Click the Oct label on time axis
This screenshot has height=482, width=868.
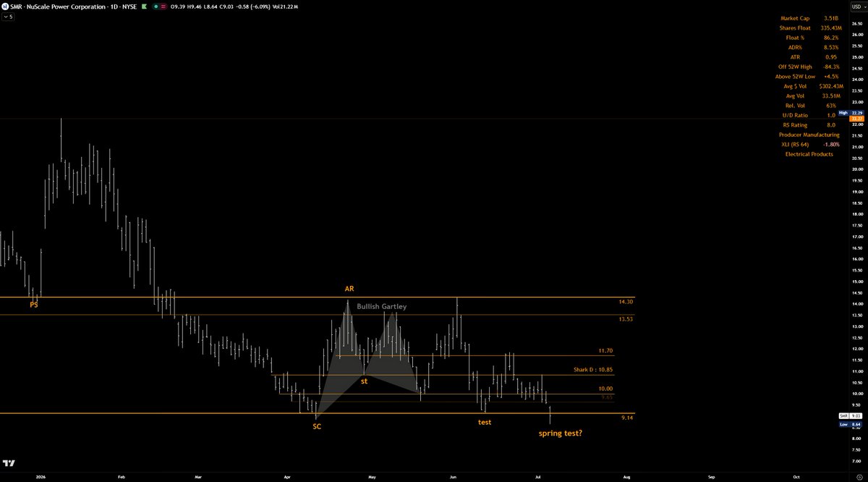tap(796, 478)
